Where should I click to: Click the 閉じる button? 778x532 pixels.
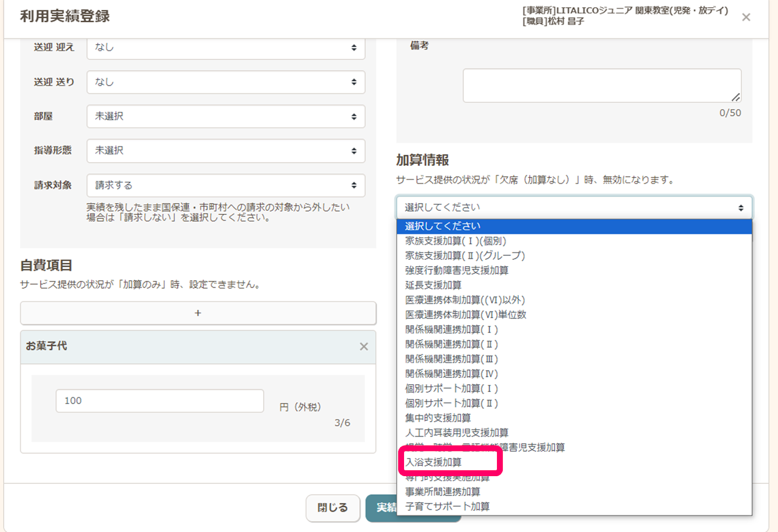333,508
